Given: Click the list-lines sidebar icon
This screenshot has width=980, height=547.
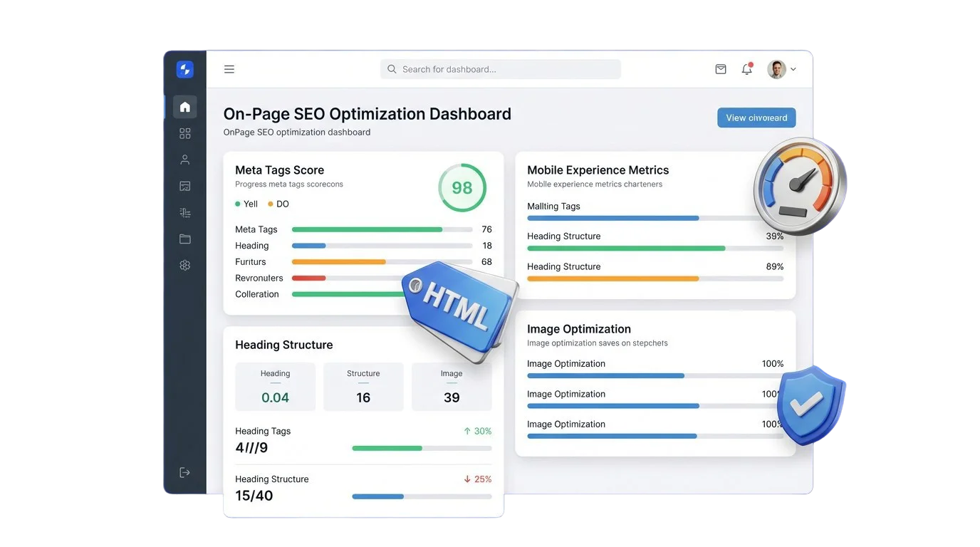Looking at the screenshot, I should point(185,212).
